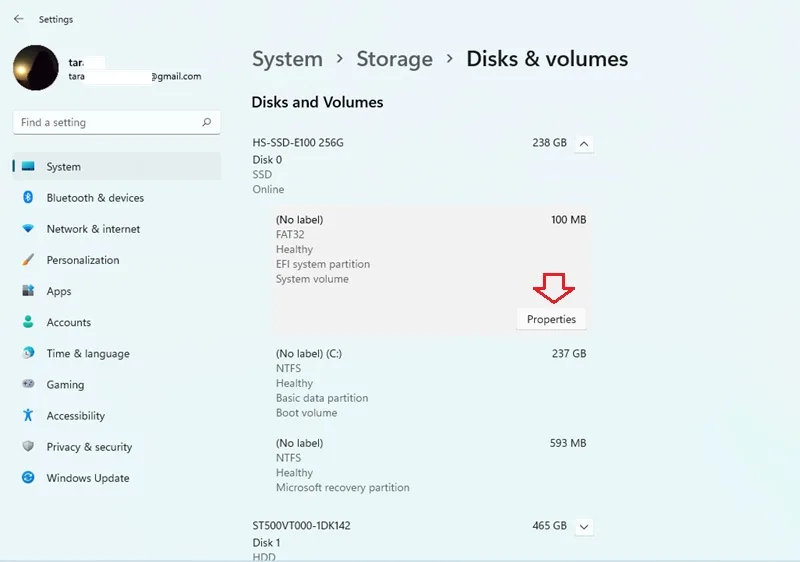
Task: Click the Accounts person icon
Action: click(28, 322)
